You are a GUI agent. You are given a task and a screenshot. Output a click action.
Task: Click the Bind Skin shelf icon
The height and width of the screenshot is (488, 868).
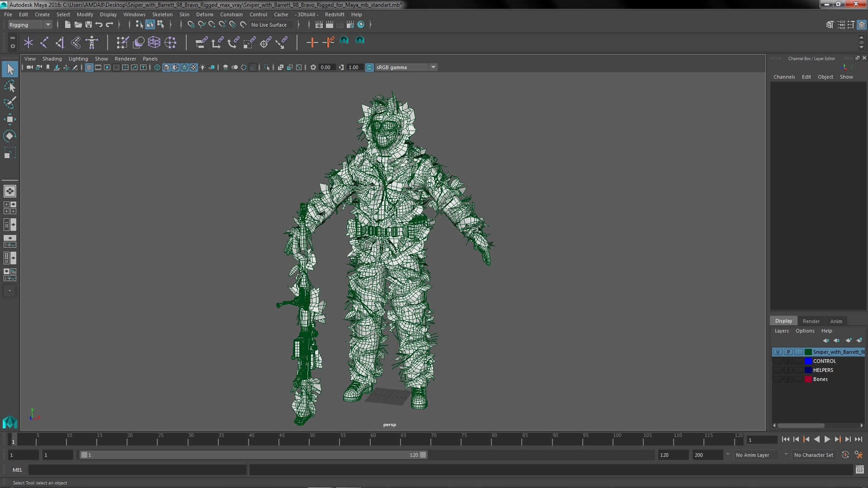click(76, 42)
